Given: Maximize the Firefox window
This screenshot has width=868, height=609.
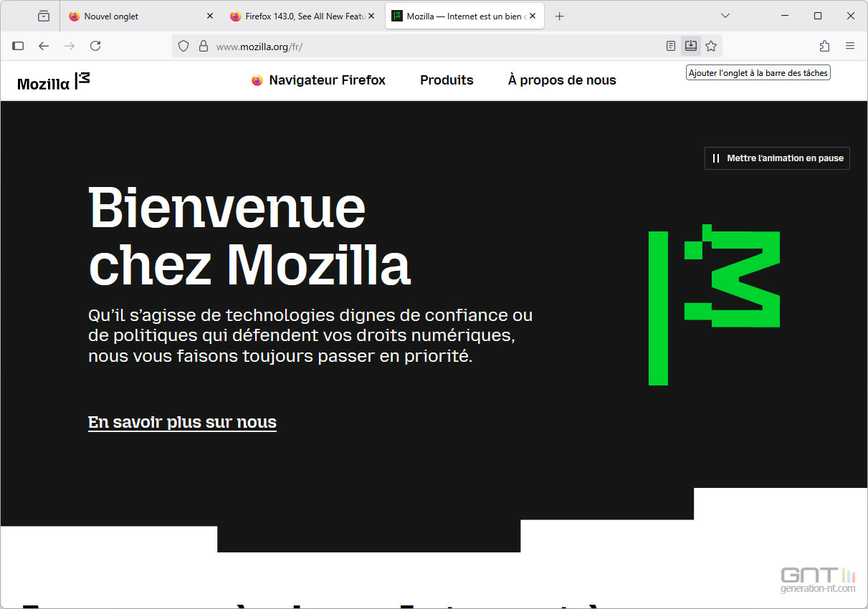Looking at the screenshot, I should pyautogui.click(x=818, y=16).
